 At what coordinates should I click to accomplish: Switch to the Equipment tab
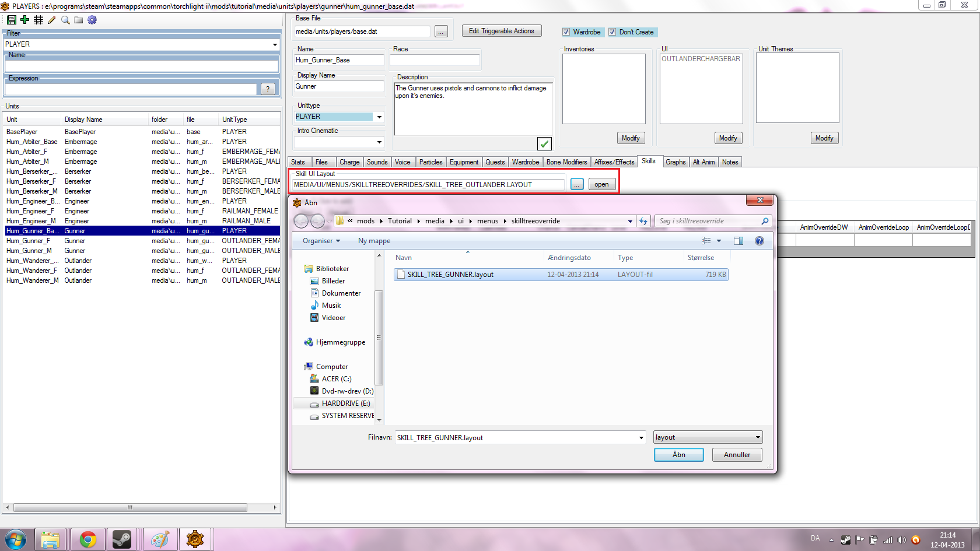click(x=464, y=162)
